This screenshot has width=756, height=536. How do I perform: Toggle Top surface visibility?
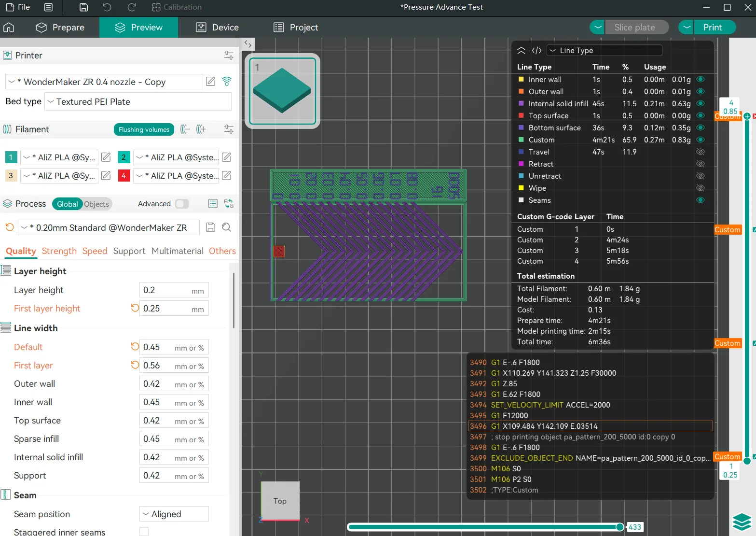(x=701, y=115)
